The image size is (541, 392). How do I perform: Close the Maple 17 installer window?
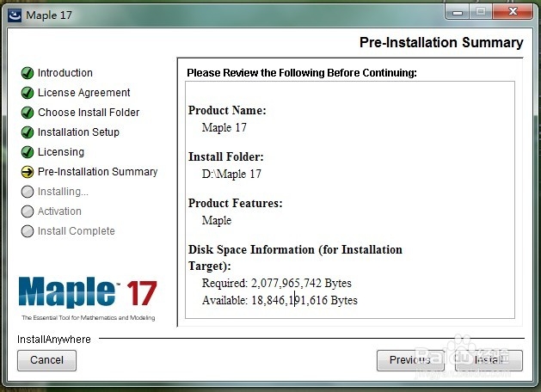tap(513, 12)
